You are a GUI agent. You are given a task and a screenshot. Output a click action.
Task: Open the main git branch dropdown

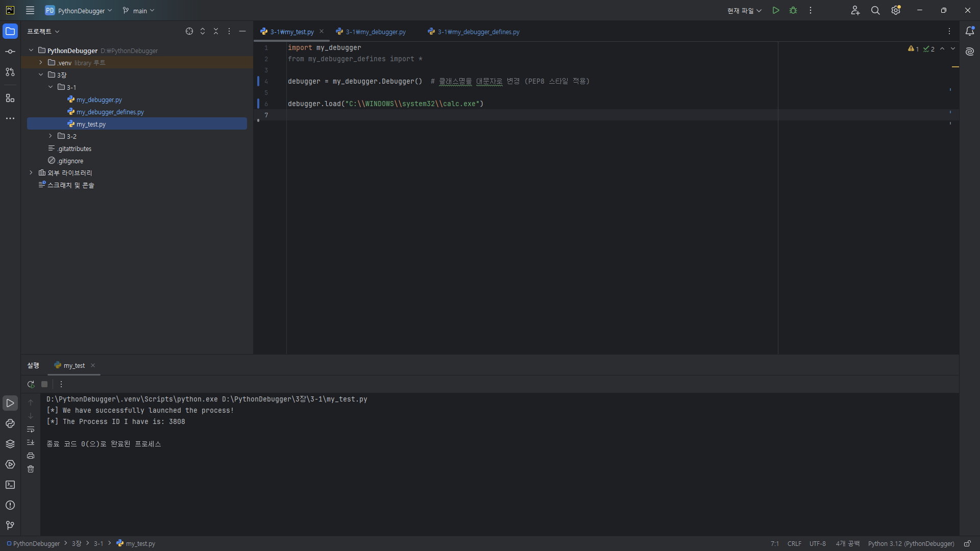tap(139, 10)
